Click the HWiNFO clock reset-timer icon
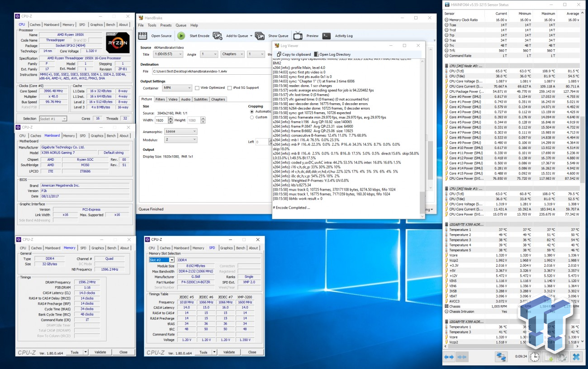588x369 pixels. coord(535,357)
